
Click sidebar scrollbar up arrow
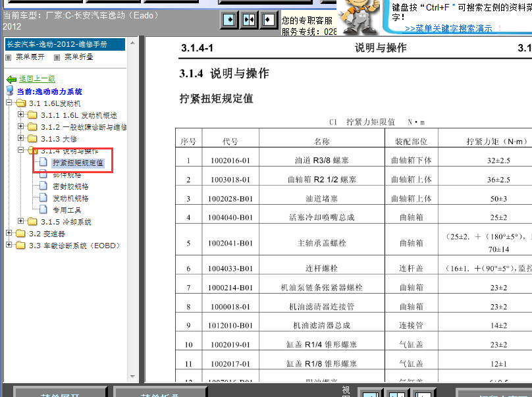132,43
